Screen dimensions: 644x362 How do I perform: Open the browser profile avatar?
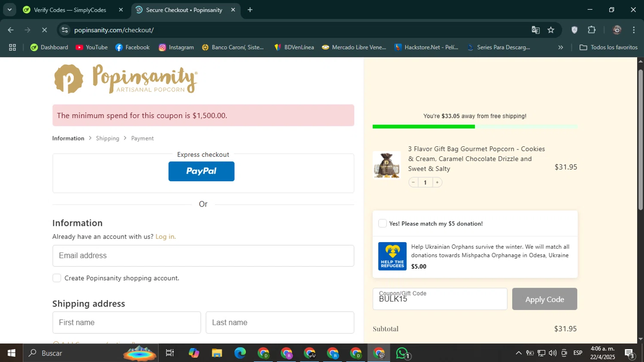617,30
